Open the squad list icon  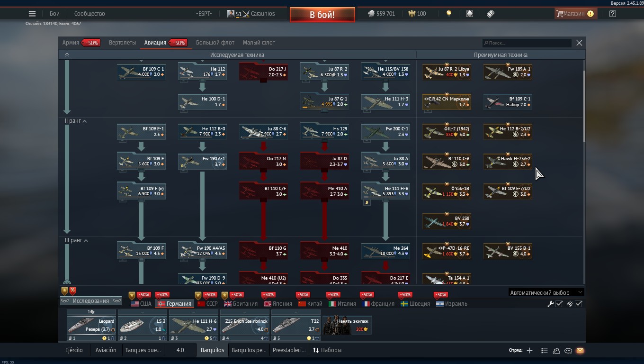pyautogui.click(x=544, y=351)
